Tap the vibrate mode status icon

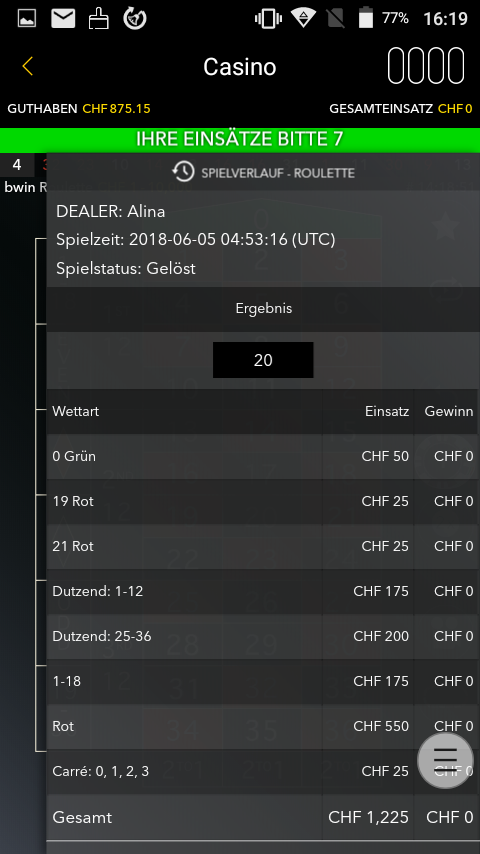[x=268, y=19]
